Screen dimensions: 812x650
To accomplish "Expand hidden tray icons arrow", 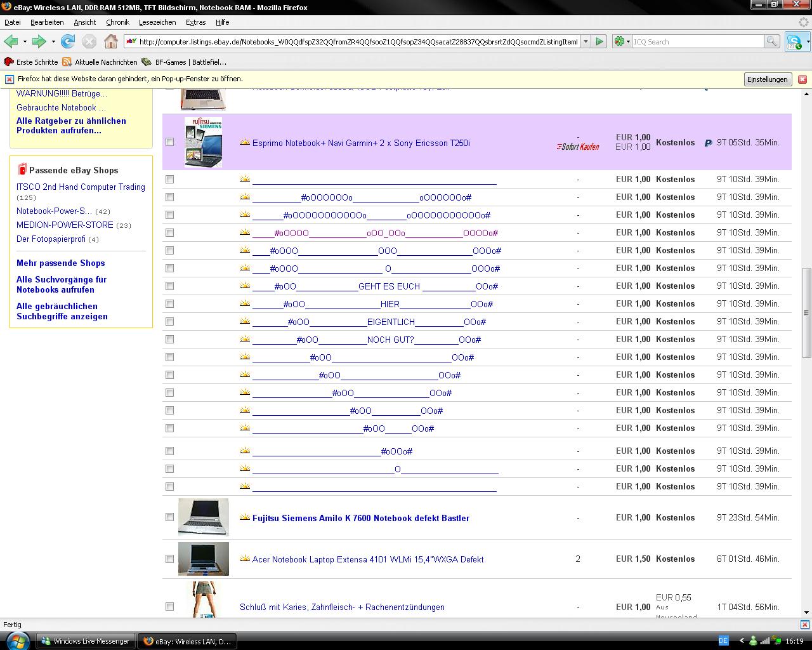I will coord(742,640).
